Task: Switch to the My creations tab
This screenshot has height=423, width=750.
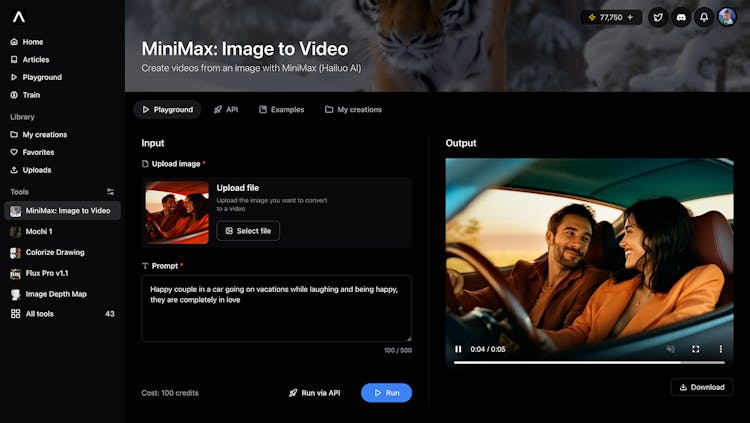Action: click(353, 110)
